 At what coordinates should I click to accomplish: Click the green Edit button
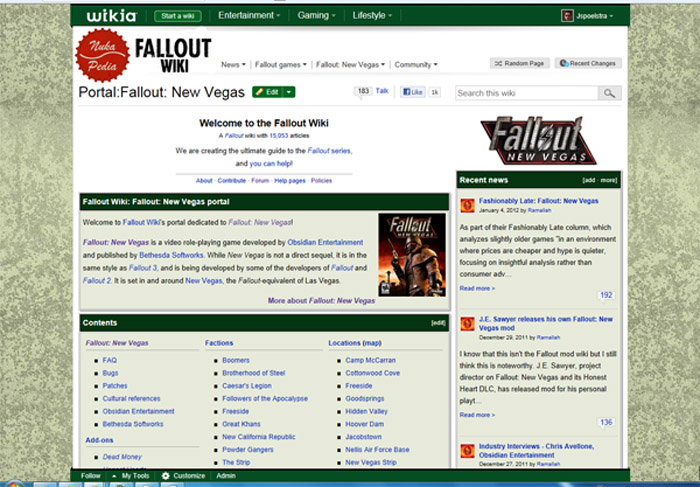(267, 92)
